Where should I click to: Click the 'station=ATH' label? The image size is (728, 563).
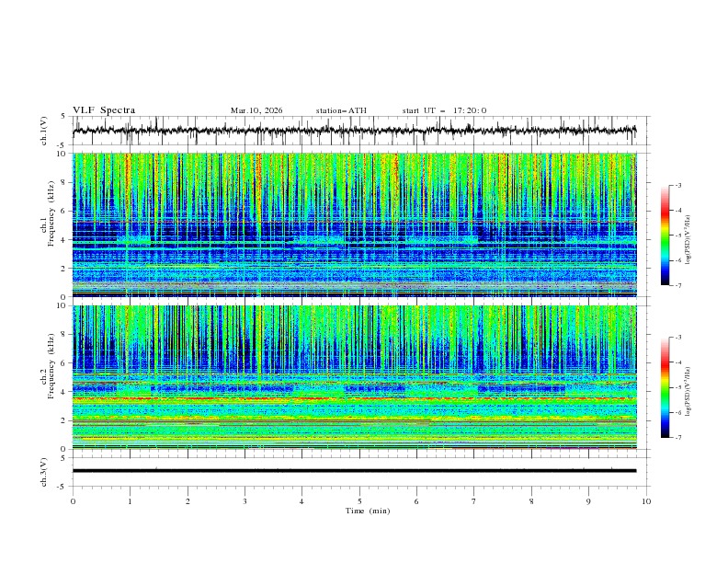pyautogui.click(x=341, y=110)
